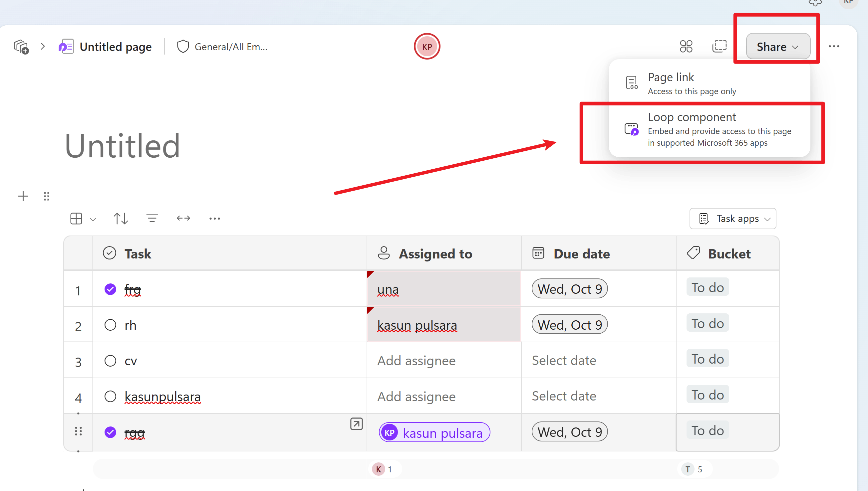Viewport: 868px width, 491px height.
Task: Click the plus icon to add block
Action: [23, 196]
